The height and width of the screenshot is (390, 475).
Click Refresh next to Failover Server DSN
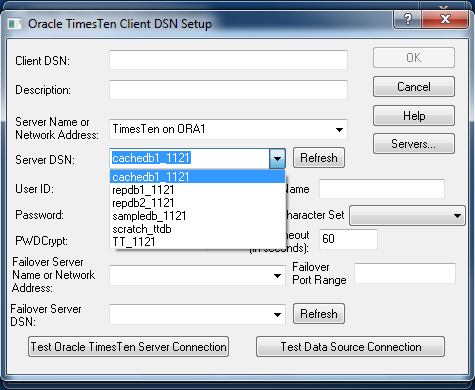click(319, 314)
